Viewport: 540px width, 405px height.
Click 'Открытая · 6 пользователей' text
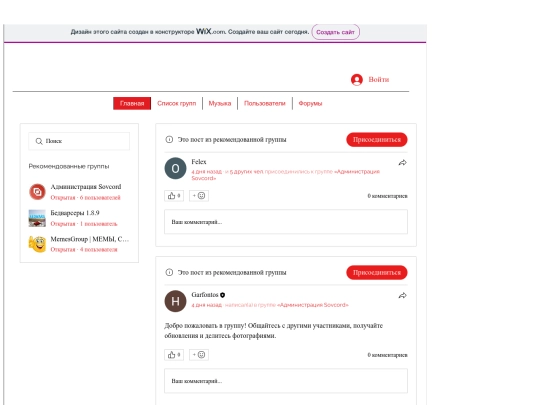click(x=85, y=198)
